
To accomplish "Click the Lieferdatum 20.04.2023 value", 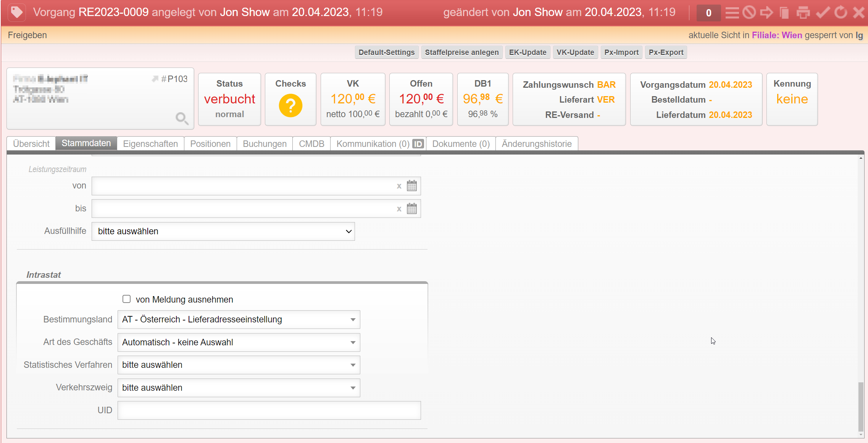I will 730,115.
